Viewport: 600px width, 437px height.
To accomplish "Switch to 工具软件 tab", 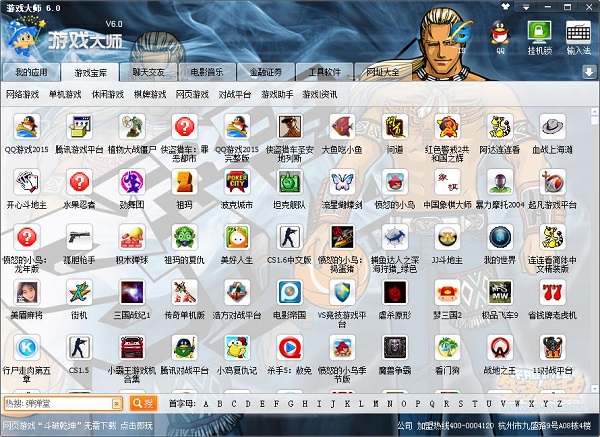I will click(x=324, y=72).
